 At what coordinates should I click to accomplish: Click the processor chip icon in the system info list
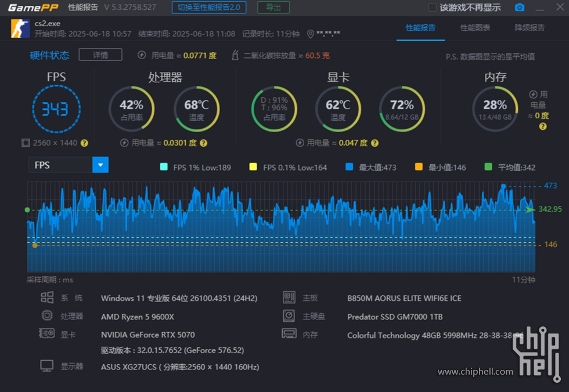coord(47,315)
